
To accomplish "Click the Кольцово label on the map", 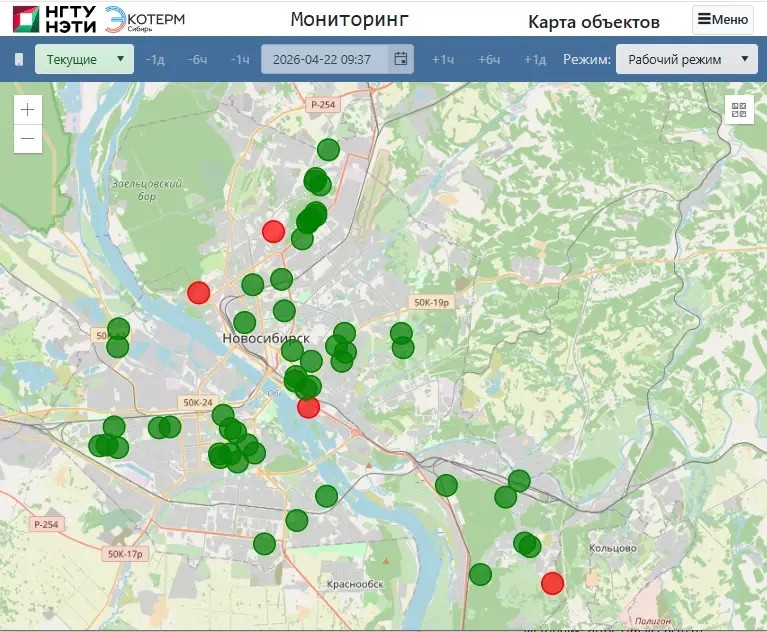I will (612, 548).
